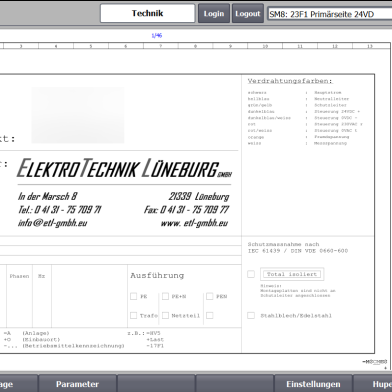Check the PE checkbox under Ausführung
Screen dimensions: 392x392
pos(134,296)
